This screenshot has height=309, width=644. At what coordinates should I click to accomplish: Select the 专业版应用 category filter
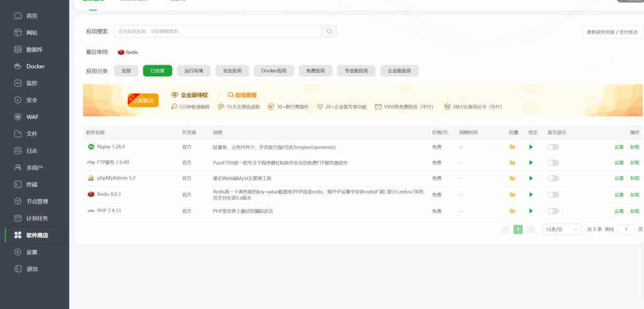357,70
